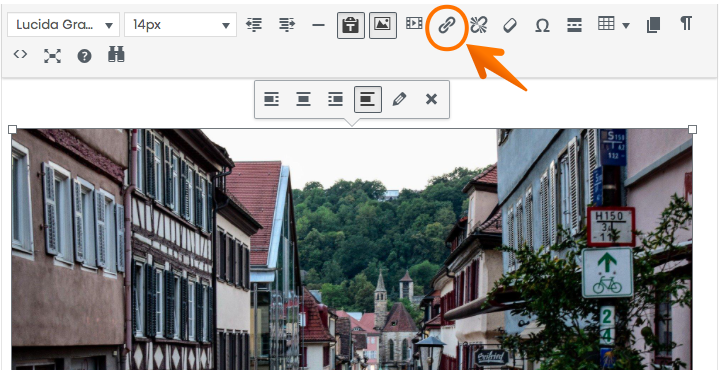
Task: Edit the image with the pencil icon
Action: coord(399,99)
